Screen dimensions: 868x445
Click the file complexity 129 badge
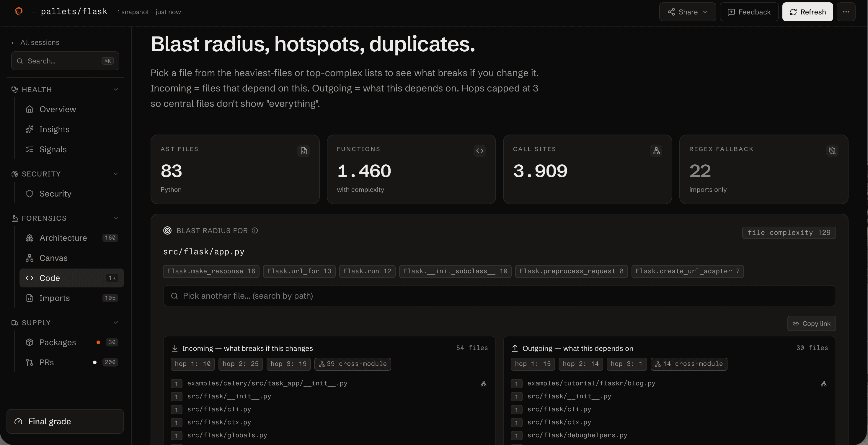pos(789,233)
